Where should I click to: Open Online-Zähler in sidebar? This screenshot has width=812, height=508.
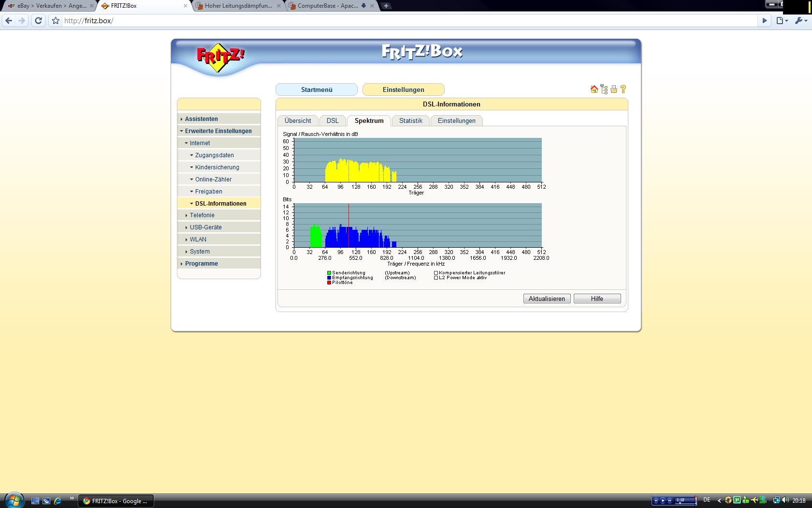point(219,179)
